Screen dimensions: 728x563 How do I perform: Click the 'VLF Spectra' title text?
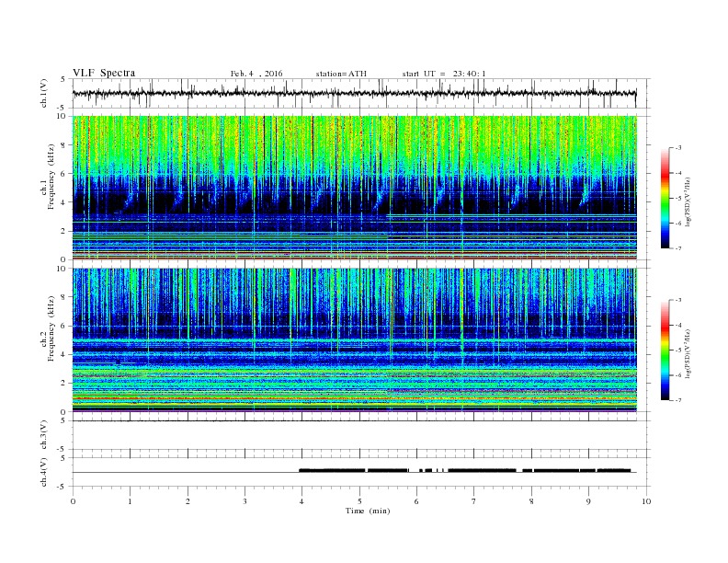tap(104, 73)
